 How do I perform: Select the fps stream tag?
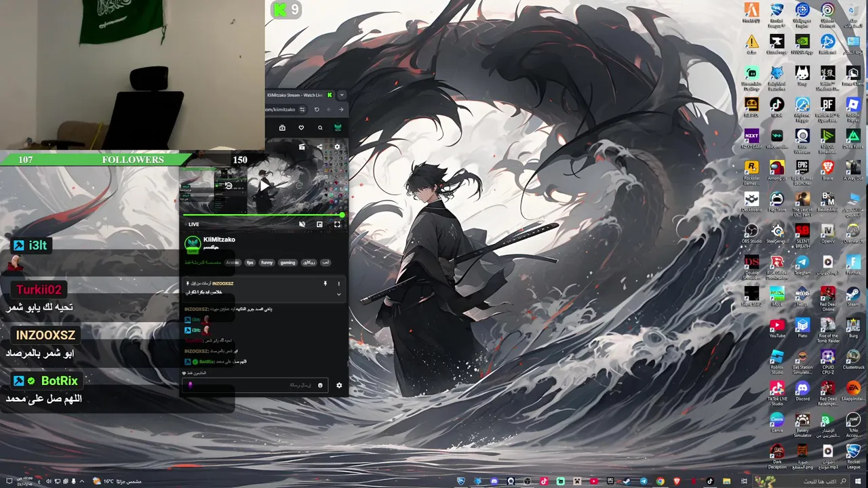pos(250,262)
